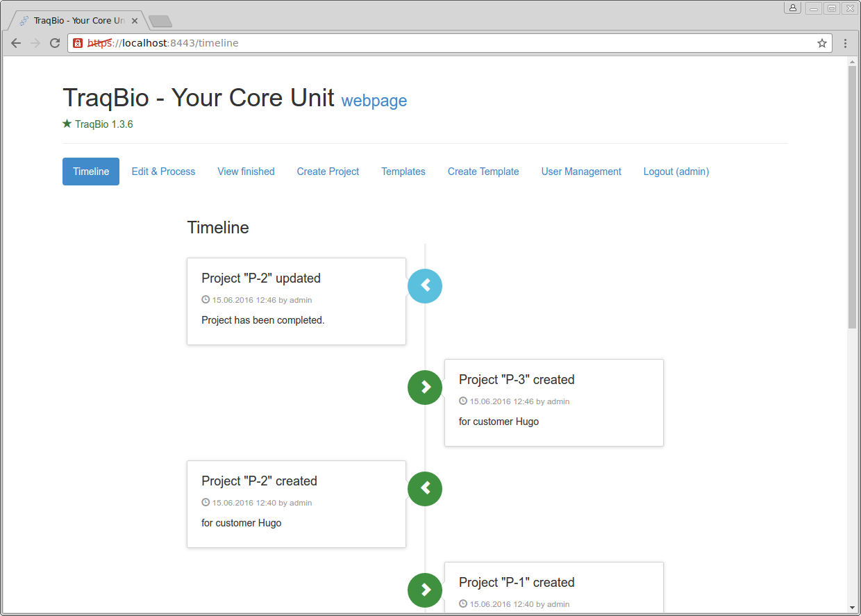This screenshot has width=861, height=616.
Task: Click the TraqBio - Your Core Unit title
Action: [199, 97]
